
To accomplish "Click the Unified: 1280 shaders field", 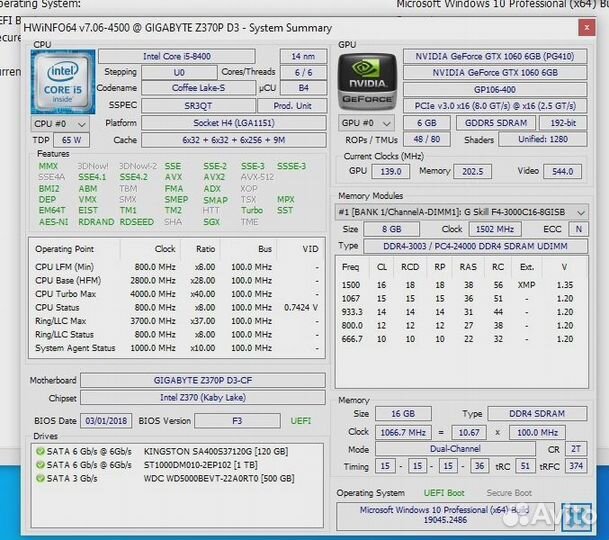I will pyautogui.click(x=543, y=139).
